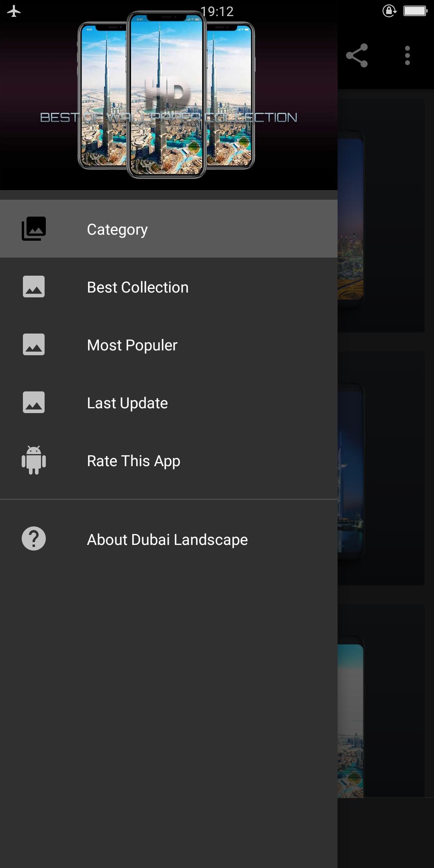The width and height of the screenshot is (434, 868).
Task: Open the third wallpaper thumbnail behind drawer
Action: pos(381,701)
